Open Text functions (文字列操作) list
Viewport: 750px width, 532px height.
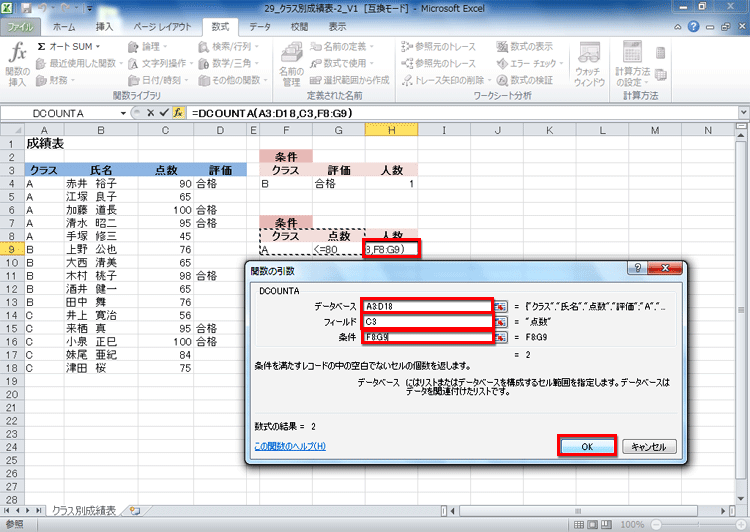pyautogui.click(x=160, y=63)
